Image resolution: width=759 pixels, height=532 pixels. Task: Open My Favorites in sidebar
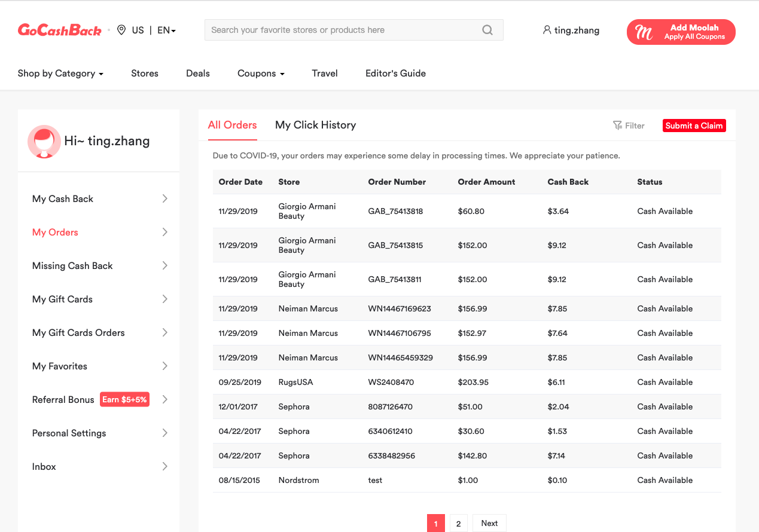[60, 366]
